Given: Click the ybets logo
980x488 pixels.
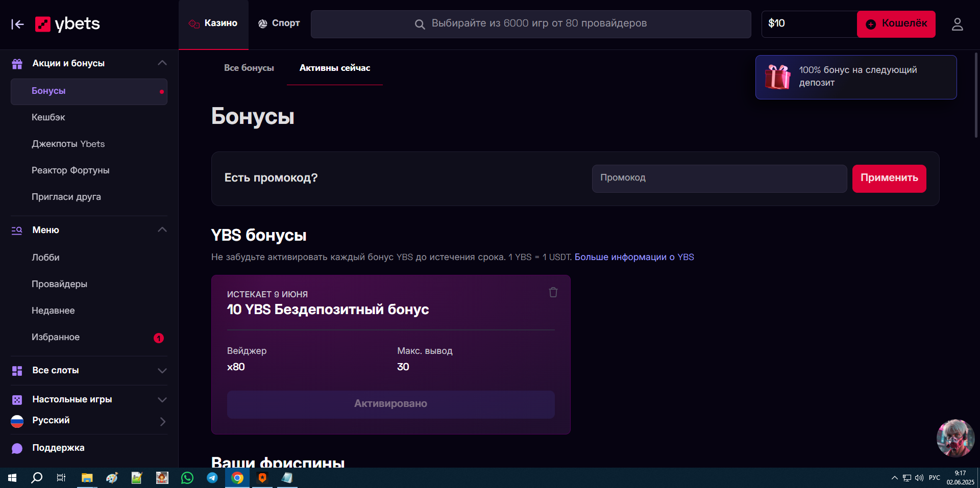Looking at the screenshot, I should pyautogui.click(x=67, y=24).
